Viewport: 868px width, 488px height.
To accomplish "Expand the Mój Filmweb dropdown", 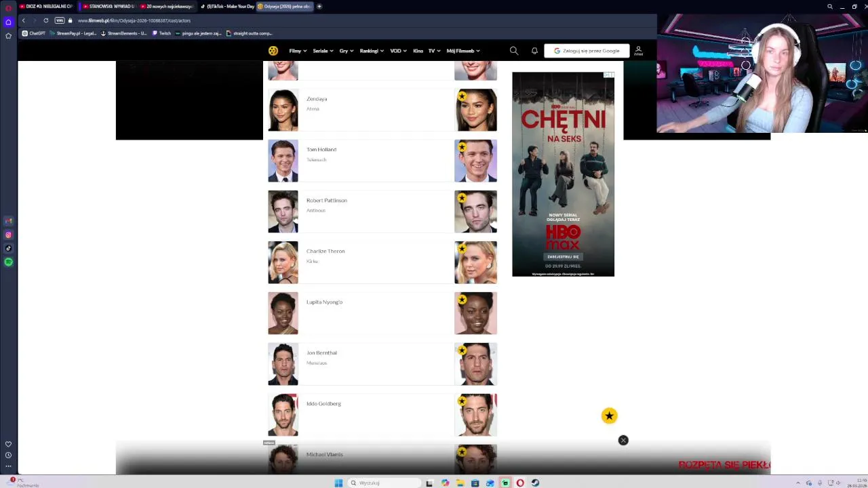I will point(463,51).
